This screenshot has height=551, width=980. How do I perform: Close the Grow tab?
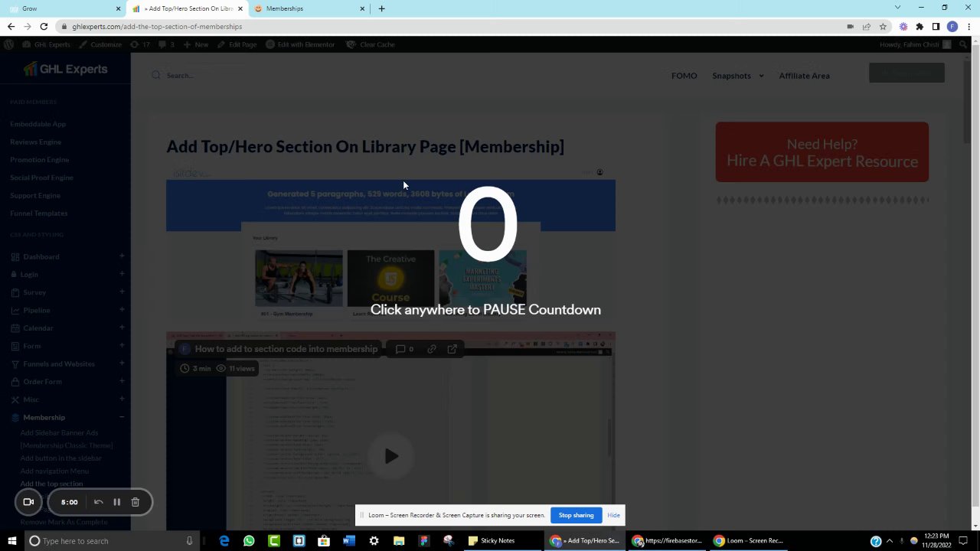[x=118, y=8]
